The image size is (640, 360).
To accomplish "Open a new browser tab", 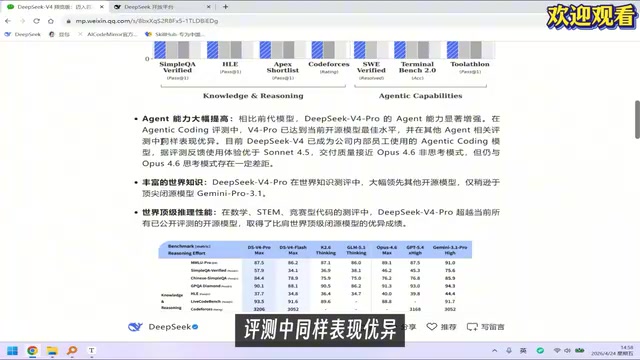I will [225, 7].
